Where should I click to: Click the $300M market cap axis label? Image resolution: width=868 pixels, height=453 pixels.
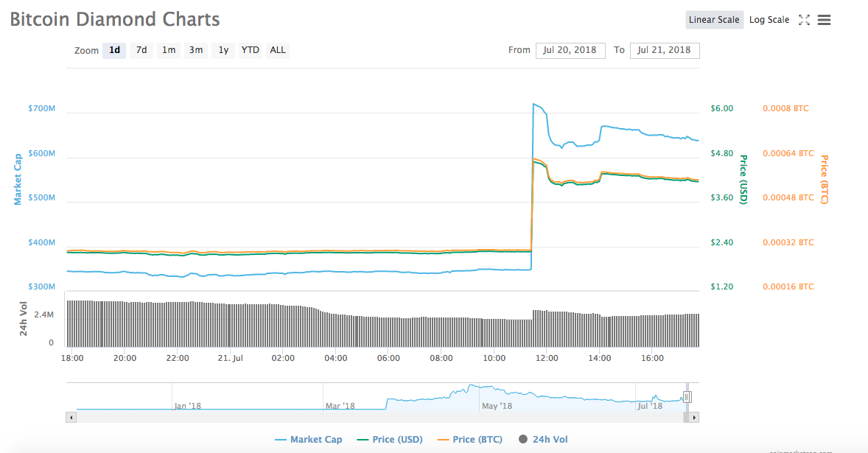[42, 287]
